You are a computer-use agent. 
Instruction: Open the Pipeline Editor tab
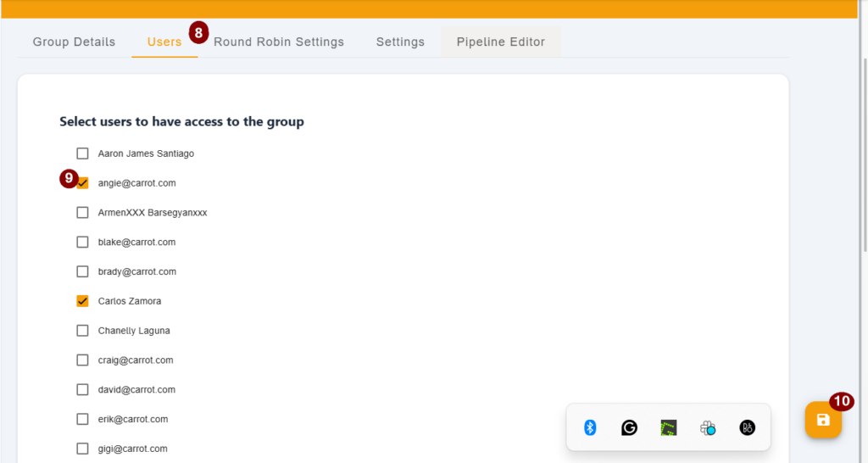(x=501, y=42)
